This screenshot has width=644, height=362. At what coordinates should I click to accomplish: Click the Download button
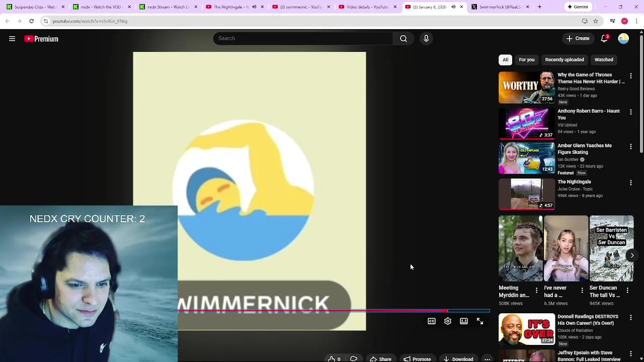[x=458, y=358]
